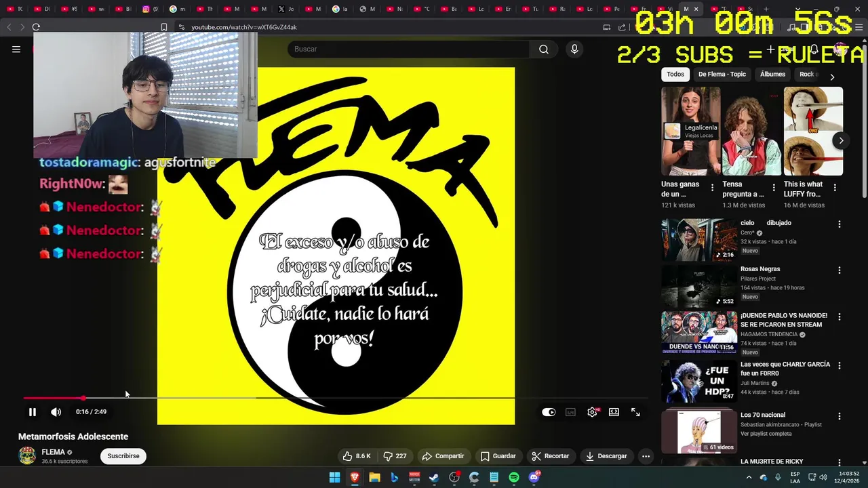Subscribe to FLEMA with Suscribirse
The height and width of the screenshot is (488, 868).
pos(123,456)
